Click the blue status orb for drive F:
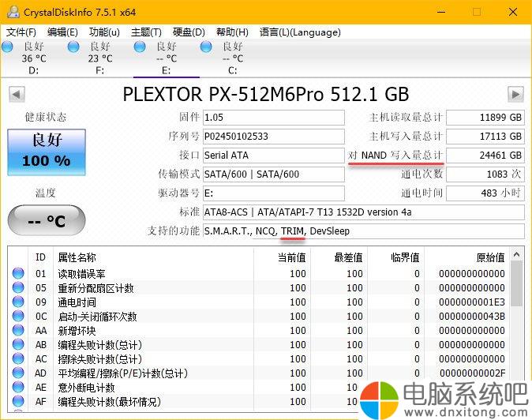The width and height of the screenshot is (532, 420). click(x=73, y=47)
